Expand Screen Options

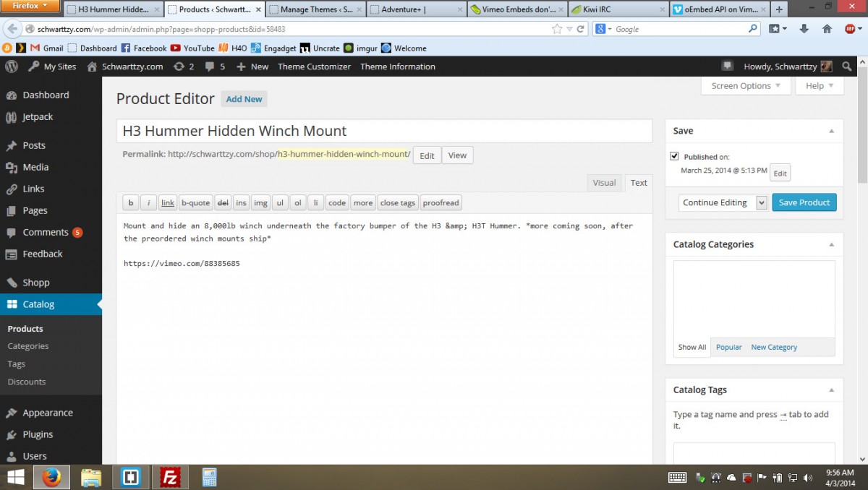click(746, 85)
